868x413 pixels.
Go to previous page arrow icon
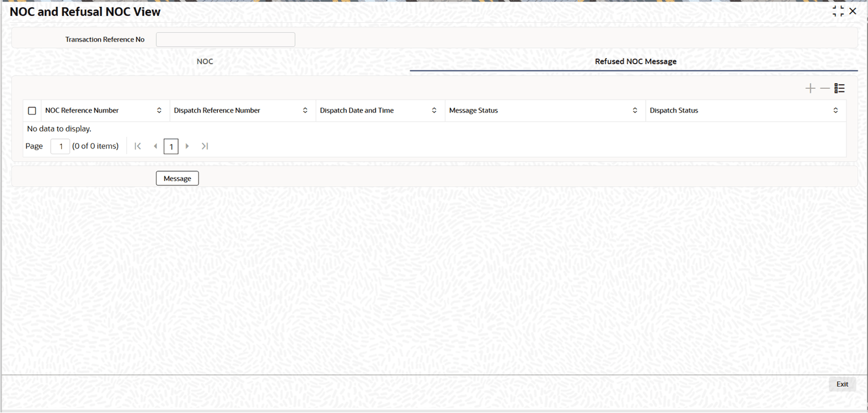pos(155,146)
